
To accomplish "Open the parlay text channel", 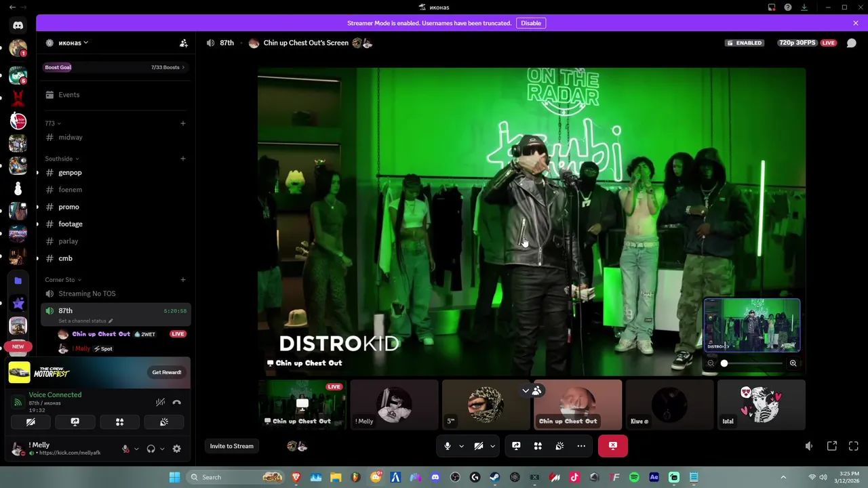I will 116,241.
